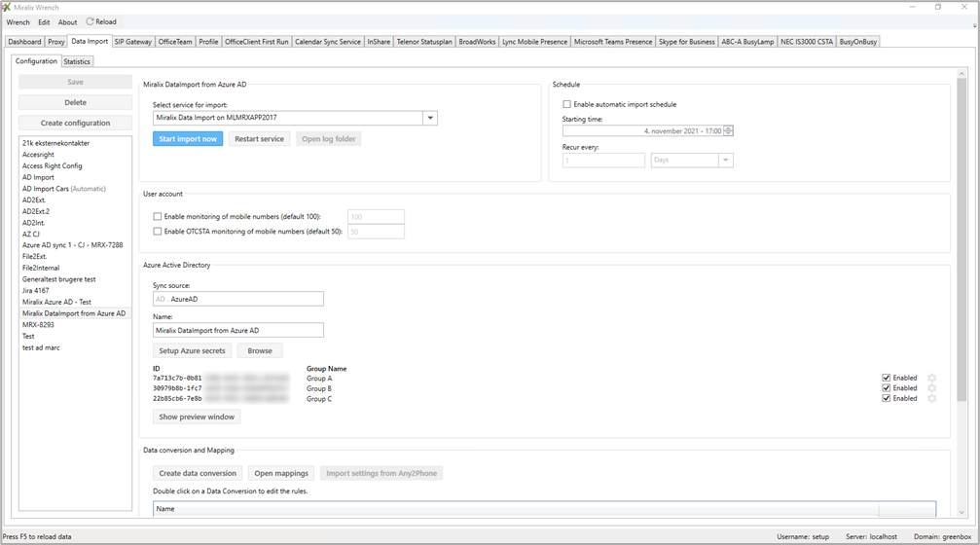Viewport: 980px width, 545px height.
Task: Click Restart service button
Action: (x=260, y=139)
